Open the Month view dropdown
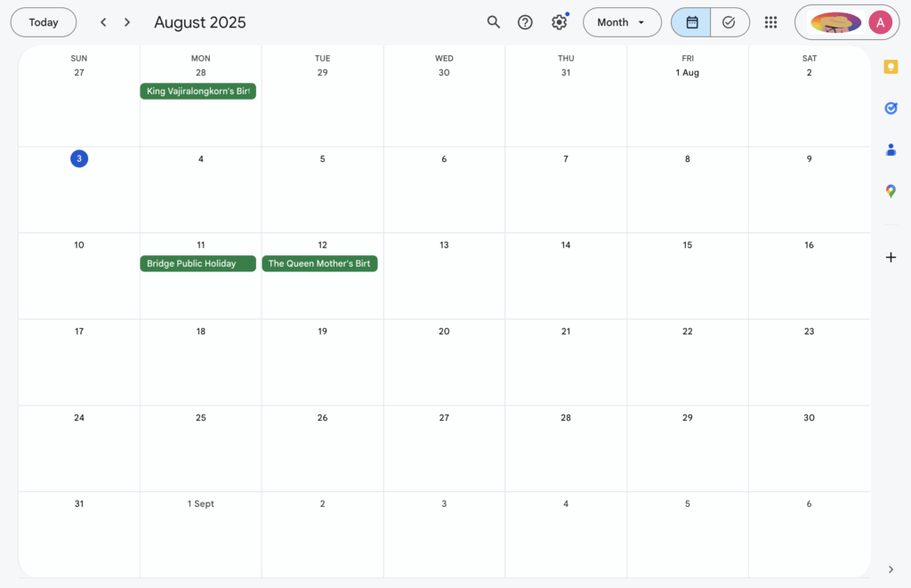This screenshot has height=588, width=911. click(x=622, y=22)
